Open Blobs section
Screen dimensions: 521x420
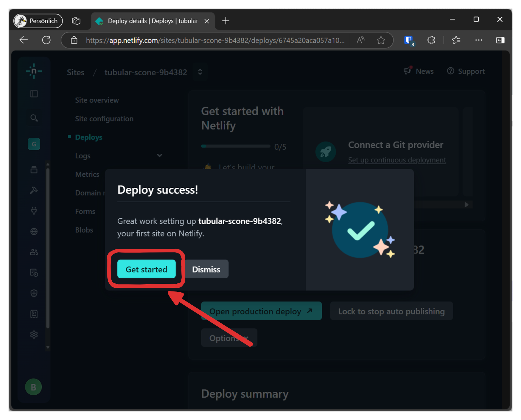(84, 230)
